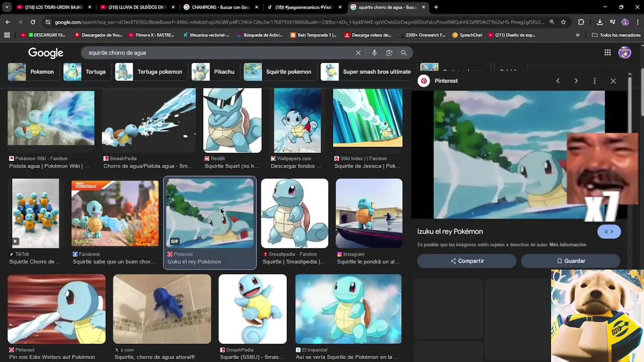644x362 pixels.
Task: Open Chrome downloads
Action: coord(600,22)
